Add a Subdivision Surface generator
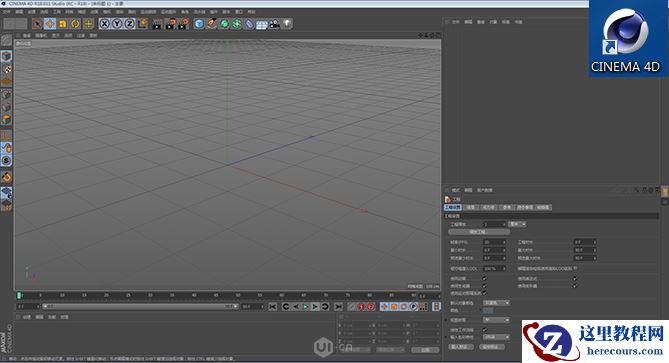669x363 pixels. click(x=224, y=24)
